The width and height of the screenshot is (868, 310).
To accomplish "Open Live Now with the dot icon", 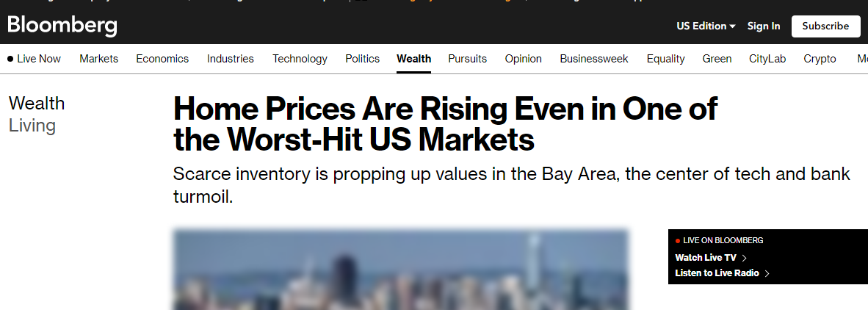I will tap(35, 59).
